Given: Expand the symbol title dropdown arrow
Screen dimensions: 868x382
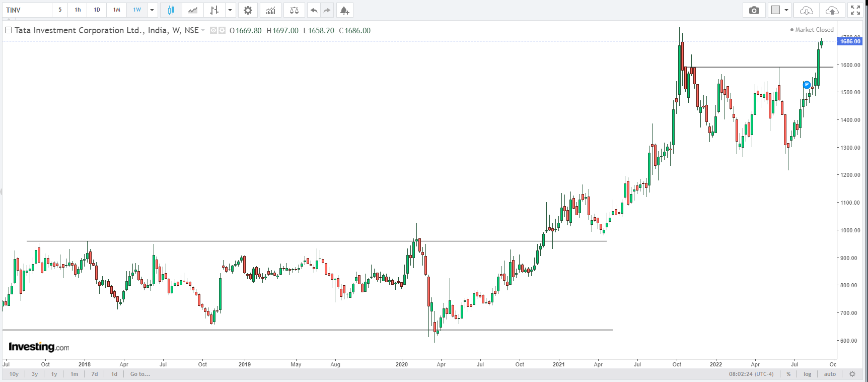Looking at the screenshot, I should coord(203,30).
